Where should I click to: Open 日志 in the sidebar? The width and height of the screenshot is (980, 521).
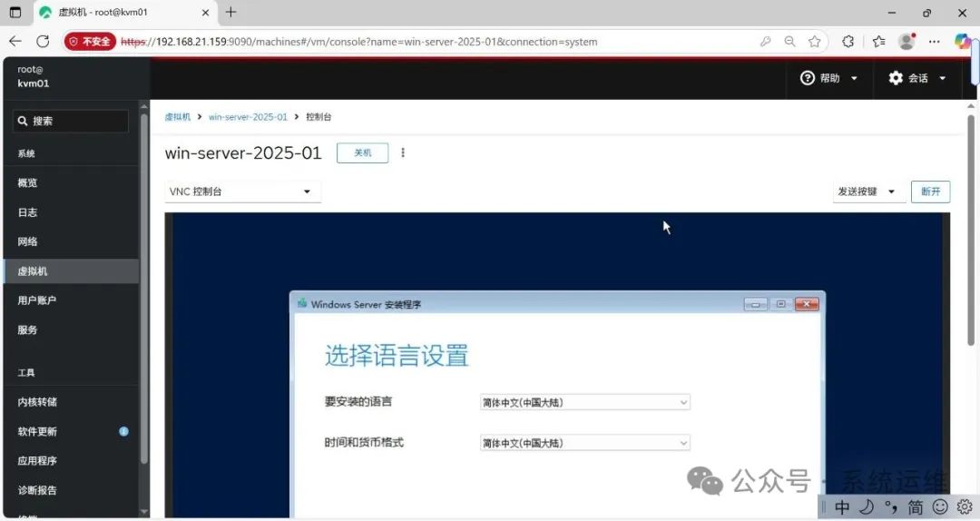pos(71,212)
